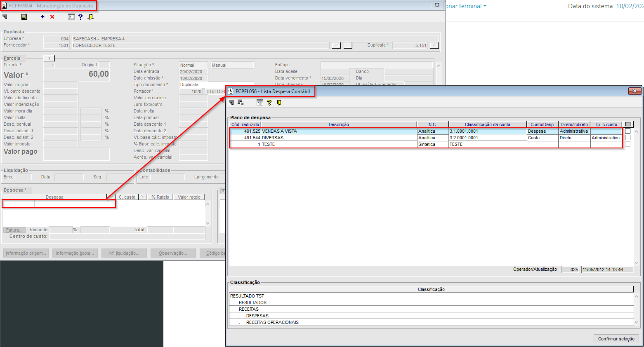
Task: Click overlapping squares icon in Lista Despesa toolbar
Action: click(x=241, y=103)
